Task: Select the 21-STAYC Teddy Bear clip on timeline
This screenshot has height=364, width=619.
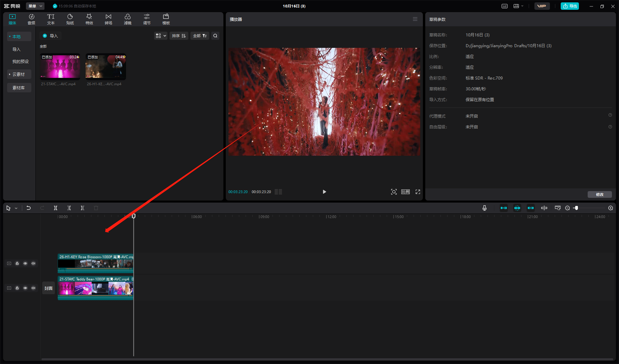Action: click(x=96, y=288)
